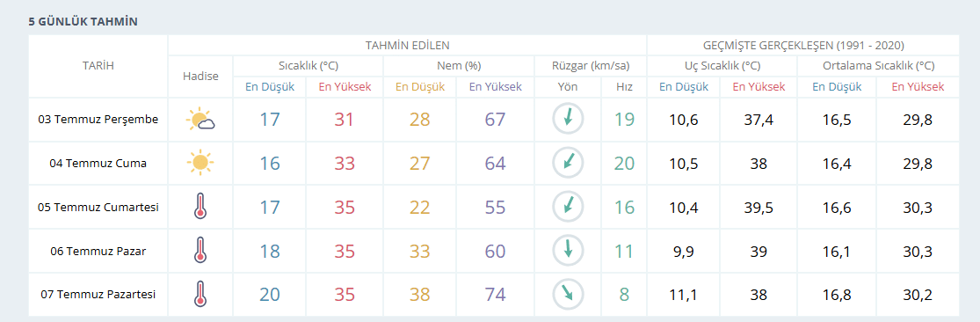Image resolution: width=980 pixels, height=322 pixels.
Task: Click the wind direction arrow for 07 Temmuz
Action: click(568, 294)
